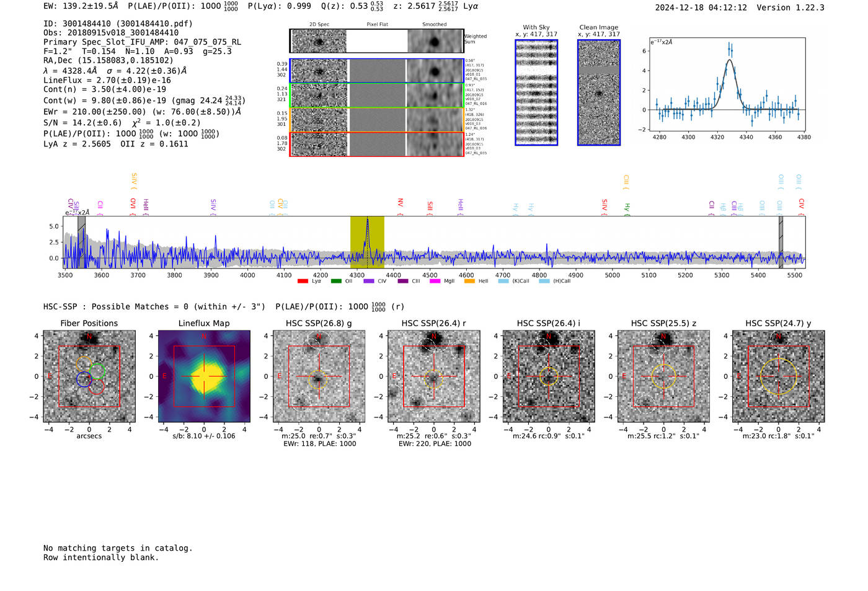
Task: Open the Fiber Positions cutout image
Action: click(89, 376)
